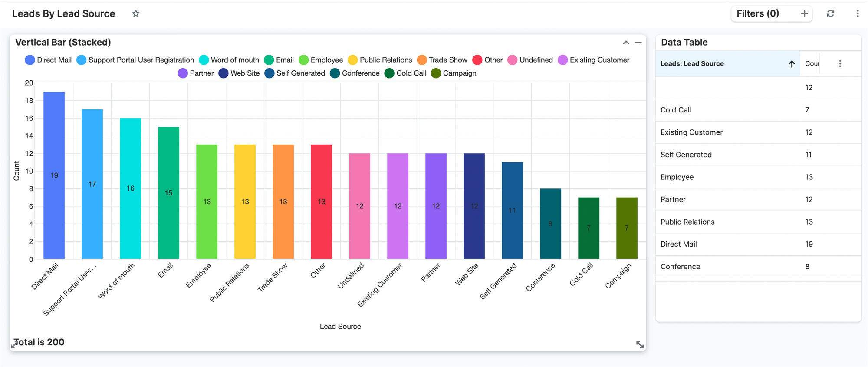Image resolution: width=868 pixels, height=367 pixels.
Task: Select the Public Relations table row
Action: tap(687, 222)
